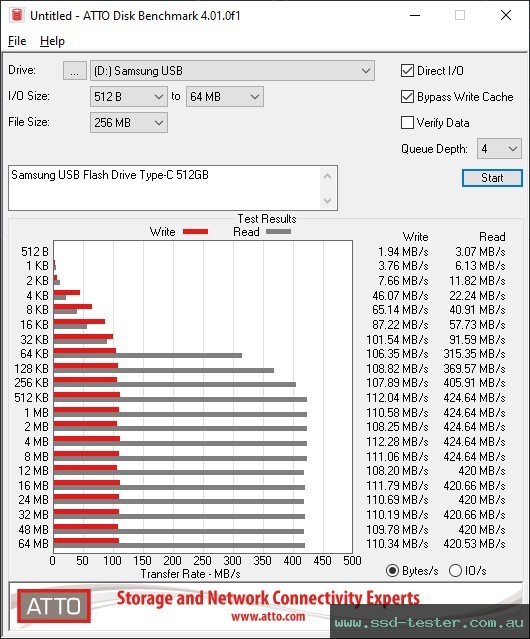Click the description box scroll down arrow

pyautogui.click(x=327, y=201)
